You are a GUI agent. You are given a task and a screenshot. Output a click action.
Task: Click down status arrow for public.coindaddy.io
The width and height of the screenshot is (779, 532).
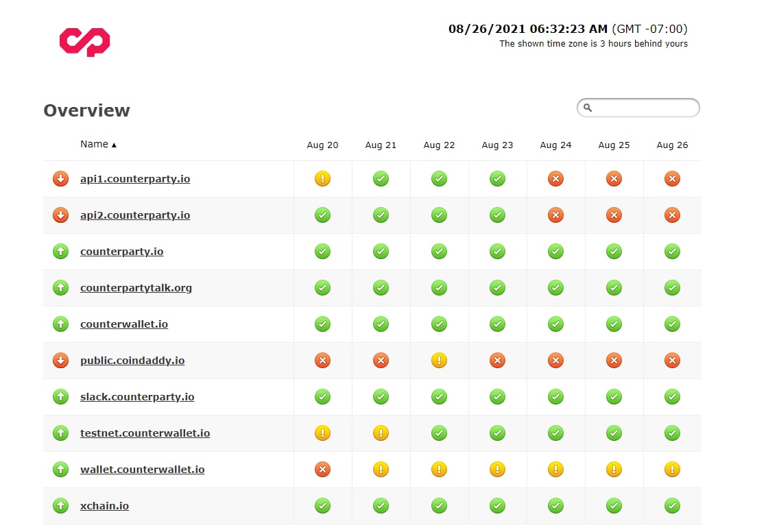pos(60,360)
